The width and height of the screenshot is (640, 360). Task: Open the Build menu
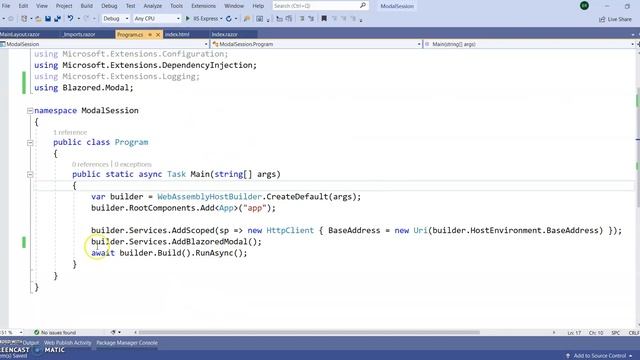87,6
